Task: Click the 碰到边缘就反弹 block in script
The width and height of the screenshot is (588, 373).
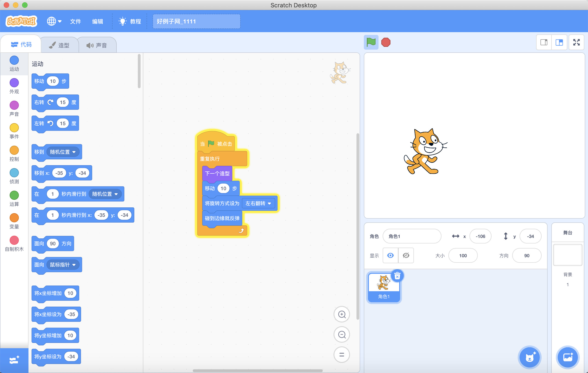Action: point(222,218)
